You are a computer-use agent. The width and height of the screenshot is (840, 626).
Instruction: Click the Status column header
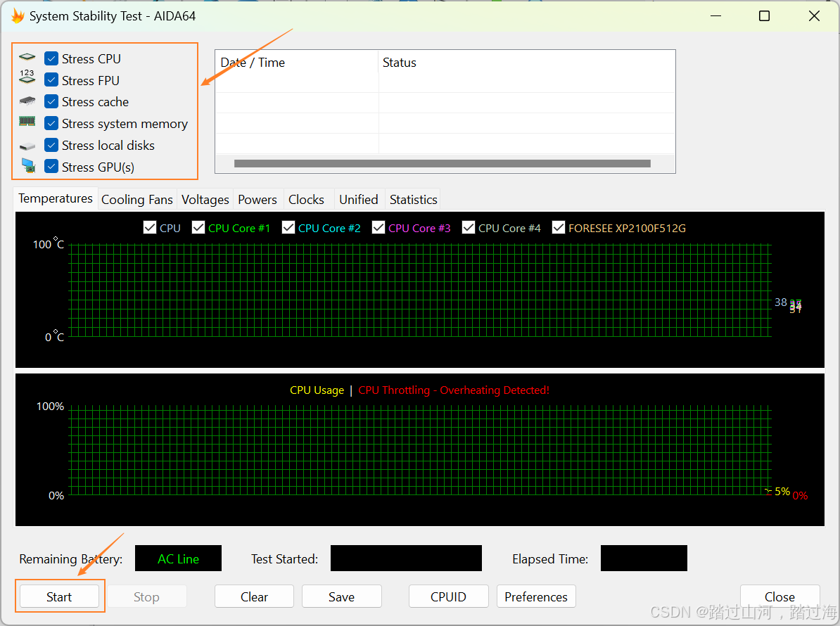pyautogui.click(x=527, y=63)
